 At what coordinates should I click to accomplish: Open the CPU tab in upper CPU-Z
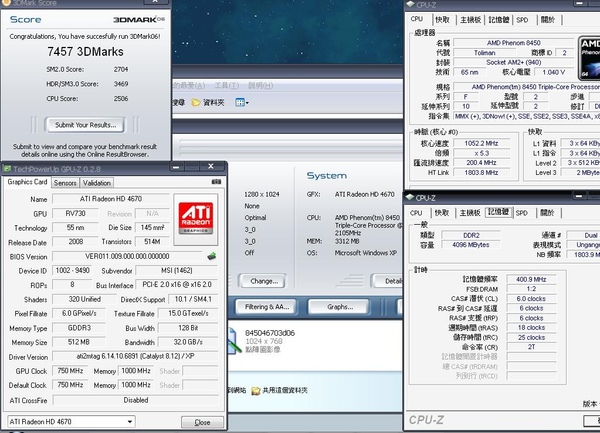click(x=417, y=19)
